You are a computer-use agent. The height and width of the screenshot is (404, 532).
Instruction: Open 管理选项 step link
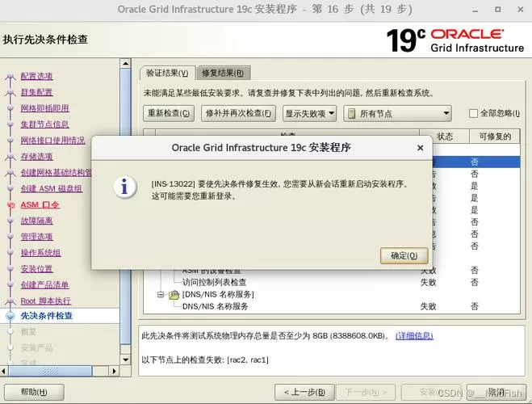(36, 237)
